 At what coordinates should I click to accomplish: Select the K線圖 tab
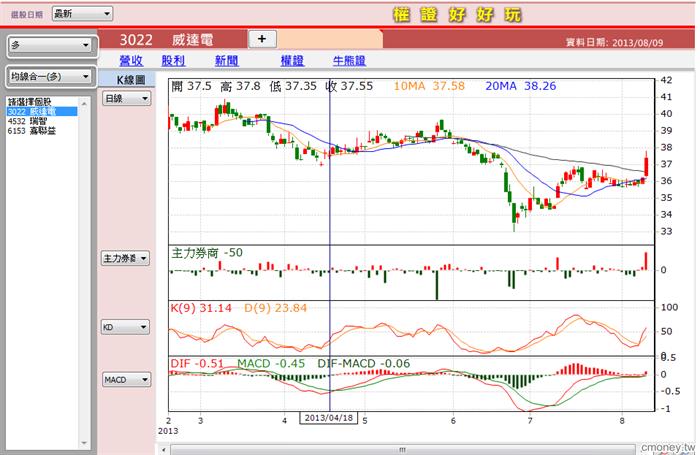[x=128, y=79]
